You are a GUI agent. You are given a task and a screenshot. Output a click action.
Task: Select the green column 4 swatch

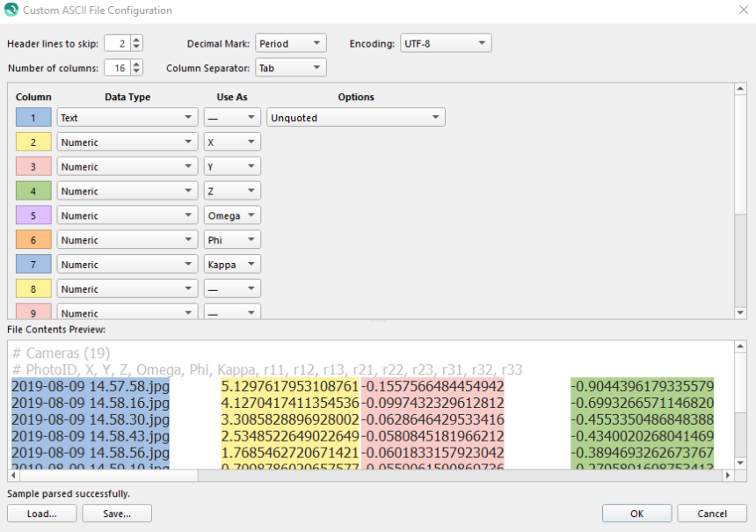(33, 191)
